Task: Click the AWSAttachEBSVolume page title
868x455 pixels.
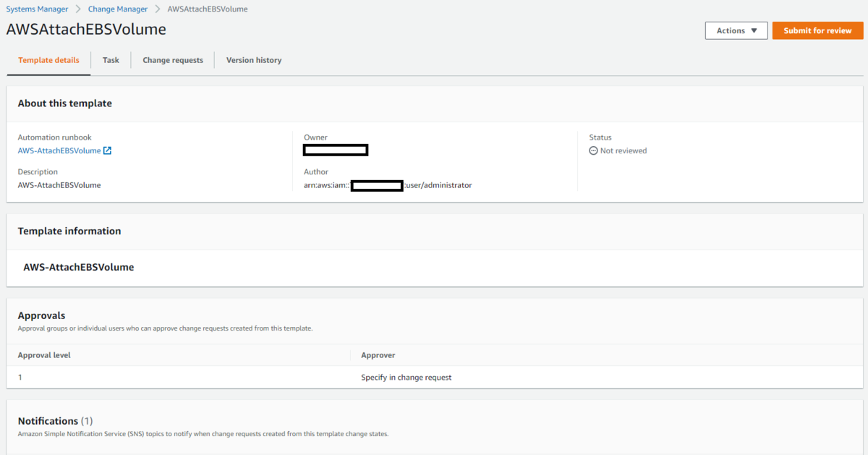Action: [86, 30]
